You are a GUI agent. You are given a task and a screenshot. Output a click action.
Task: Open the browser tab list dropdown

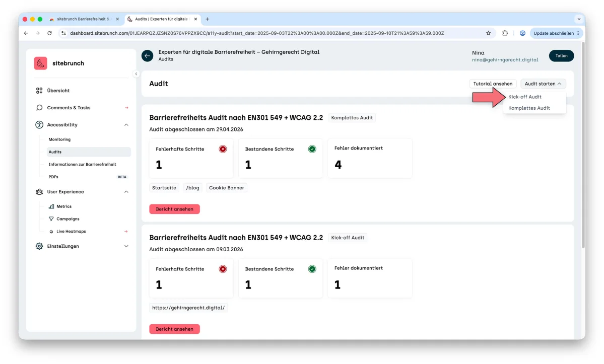coord(579,19)
